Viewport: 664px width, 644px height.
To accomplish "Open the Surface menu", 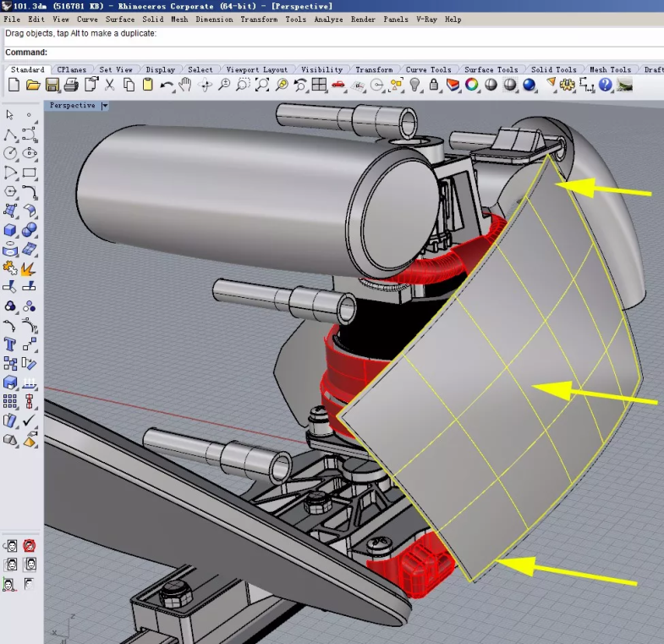I will (x=119, y=19).
